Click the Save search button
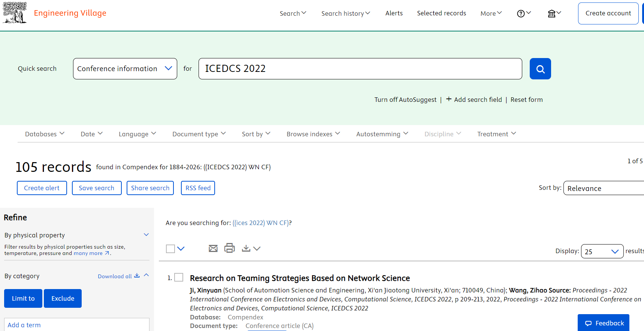This screenshot has height=331, width=644. (97, 188)
